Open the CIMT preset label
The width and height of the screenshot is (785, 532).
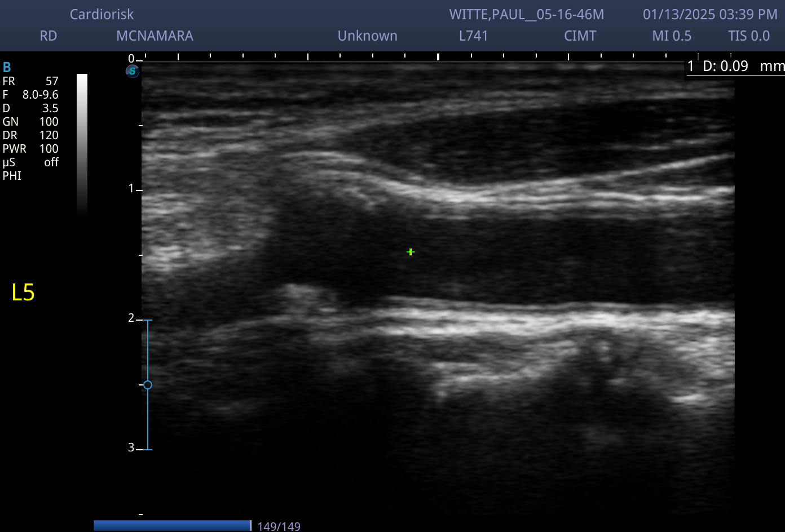tap(580, 36)
